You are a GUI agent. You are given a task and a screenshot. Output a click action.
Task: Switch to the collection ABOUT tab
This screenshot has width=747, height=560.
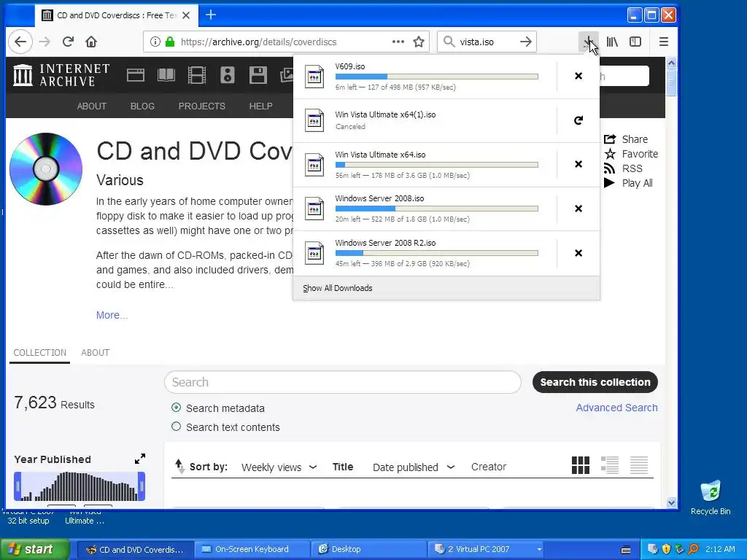(95, 353)
